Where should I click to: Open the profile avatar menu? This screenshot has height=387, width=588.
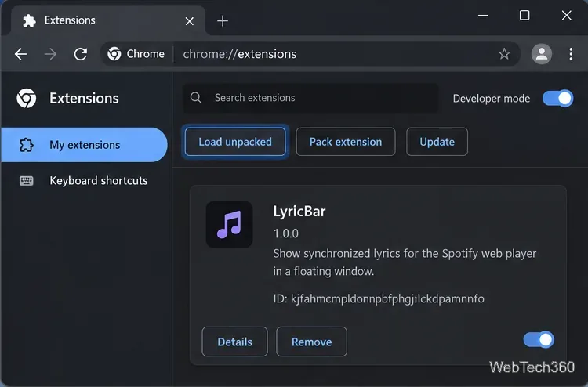tap(542, 54)
